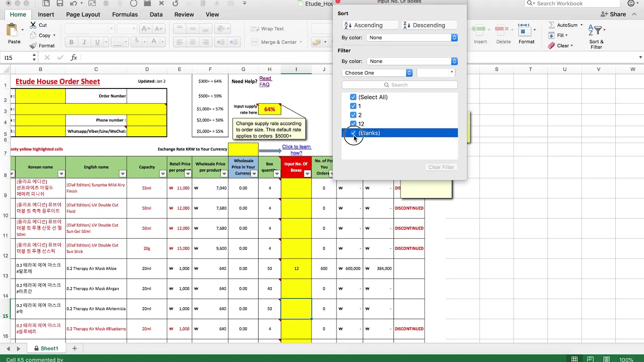Click the Fill down icon

tap(551, 35)
